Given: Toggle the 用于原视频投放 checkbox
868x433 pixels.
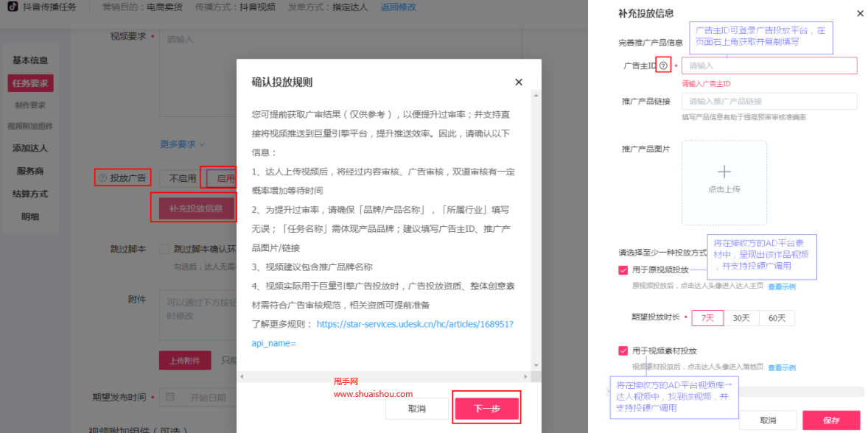Looking at the screenshot, I should tap(623, 270).
